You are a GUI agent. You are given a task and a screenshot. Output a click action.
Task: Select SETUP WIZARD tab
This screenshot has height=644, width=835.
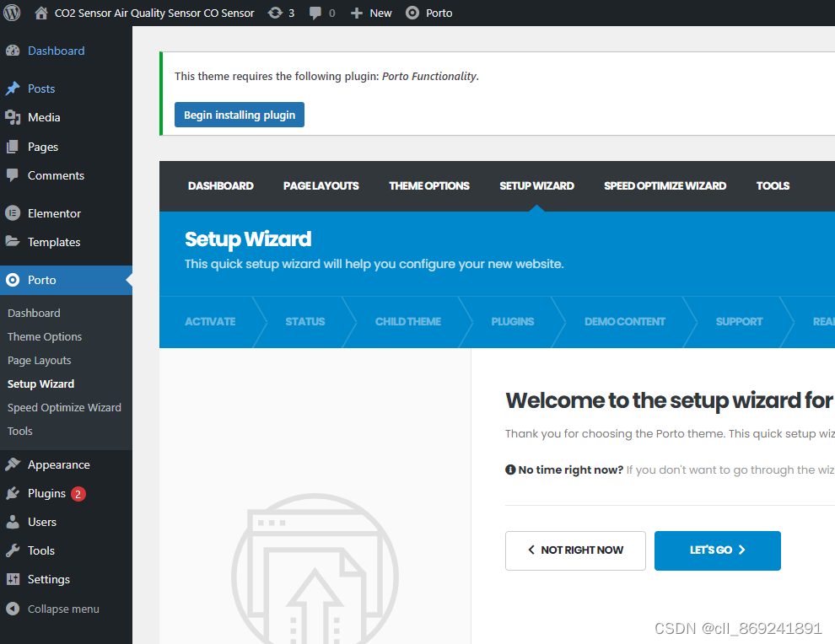(536, 185)
